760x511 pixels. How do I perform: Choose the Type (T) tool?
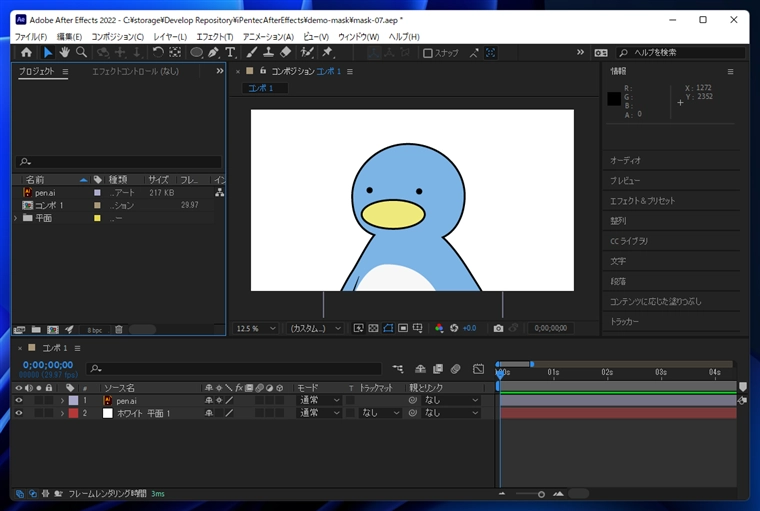pos(230,52)
